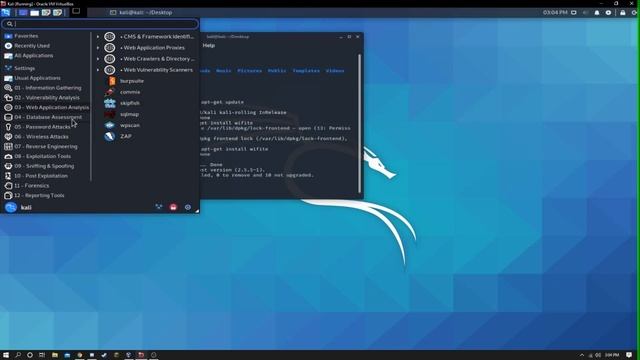Click the 03:04 PM panel clock
The width and height of the screenshot is (640, 360).
555,13
